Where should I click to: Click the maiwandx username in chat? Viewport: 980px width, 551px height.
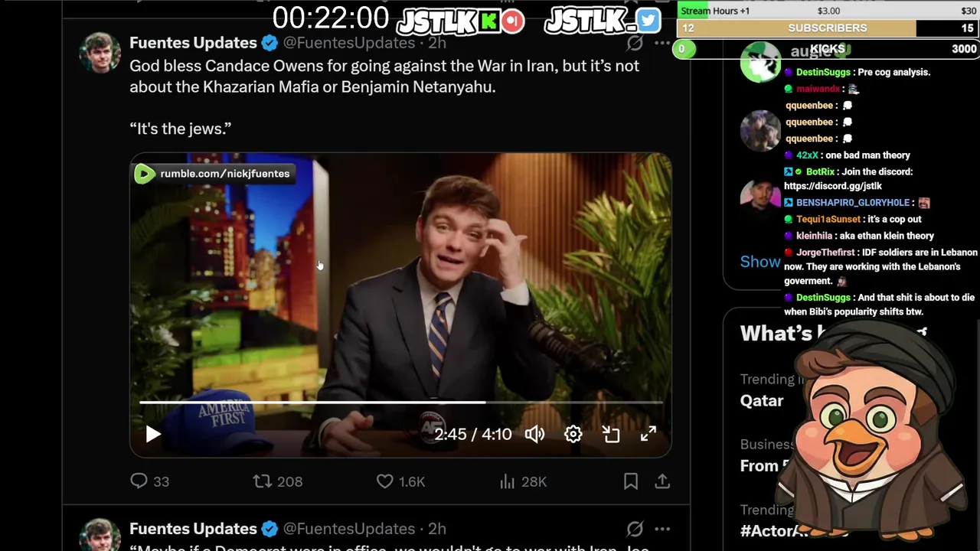click(x=818, y=89)
